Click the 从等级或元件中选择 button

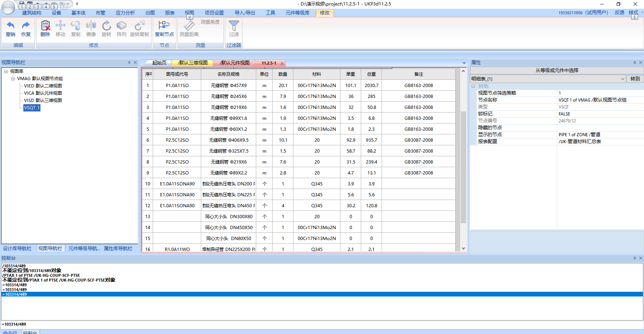click(557, 71)
